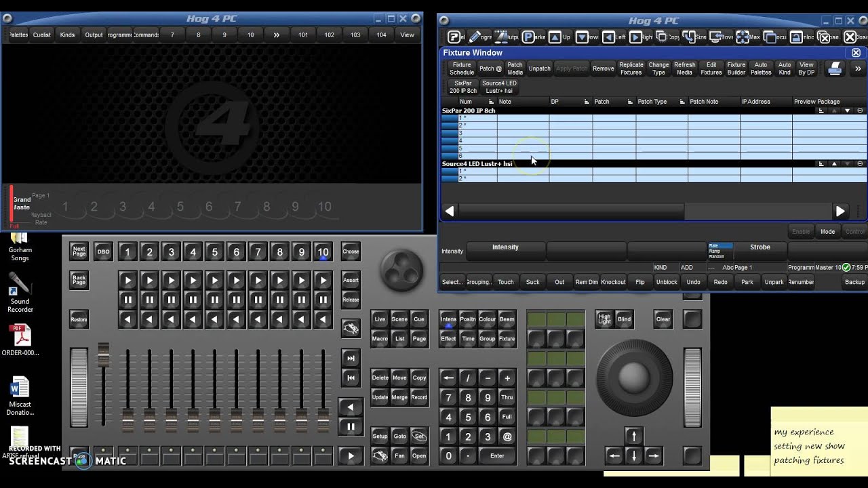The width and height of the screenshot is (868, 488).
Task: Click the Record key
Action: pos(419,397)
